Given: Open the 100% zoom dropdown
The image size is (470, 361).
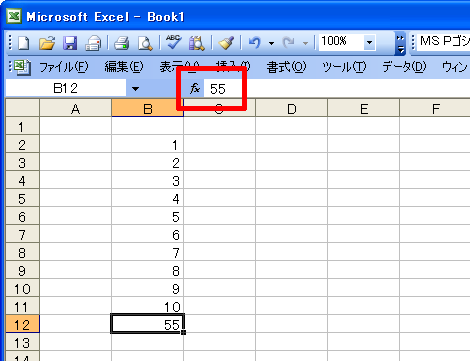Looking at the screenshot, I should 369,43.
